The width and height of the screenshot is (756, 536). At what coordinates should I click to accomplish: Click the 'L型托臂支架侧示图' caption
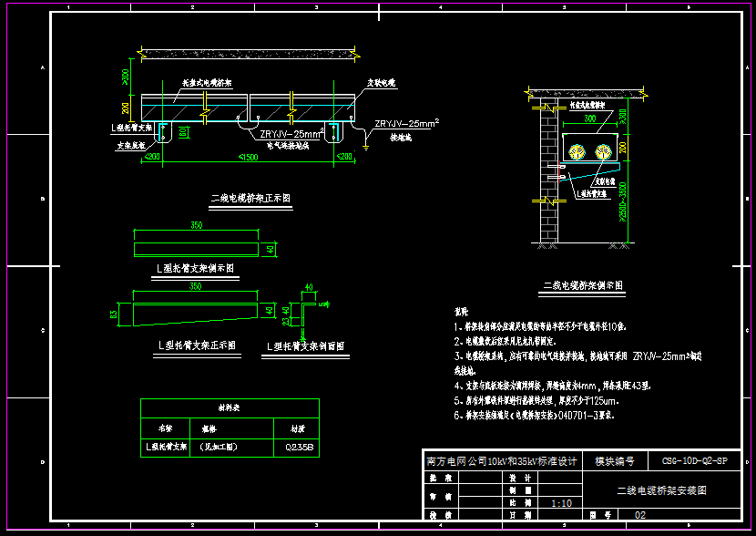tap(195, 268)
